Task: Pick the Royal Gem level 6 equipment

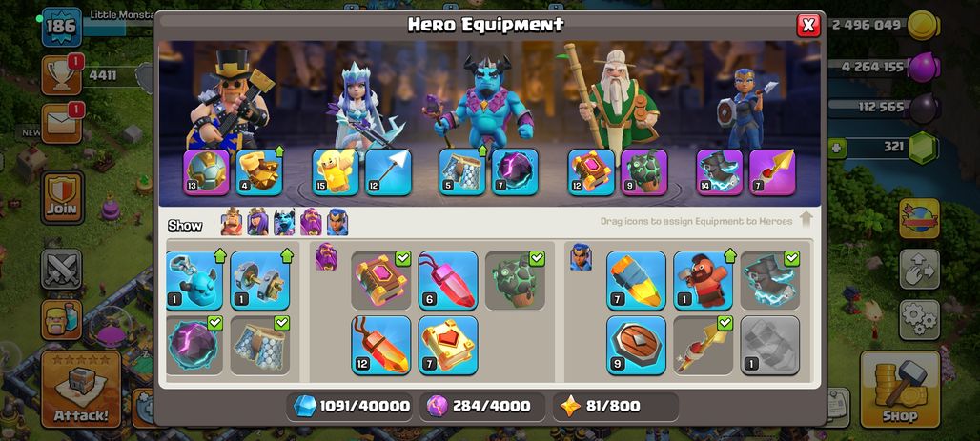Action: [x=448, y=280]
